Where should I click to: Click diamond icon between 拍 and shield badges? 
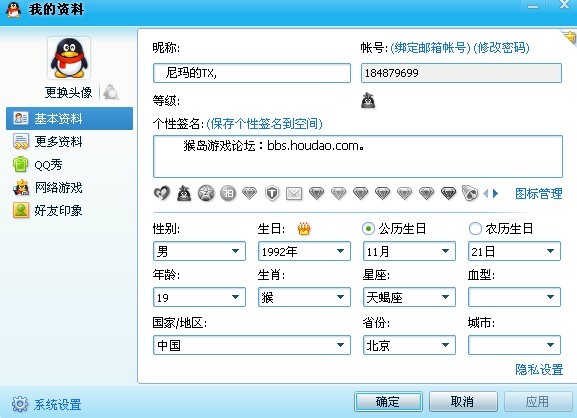coord(249,193)
